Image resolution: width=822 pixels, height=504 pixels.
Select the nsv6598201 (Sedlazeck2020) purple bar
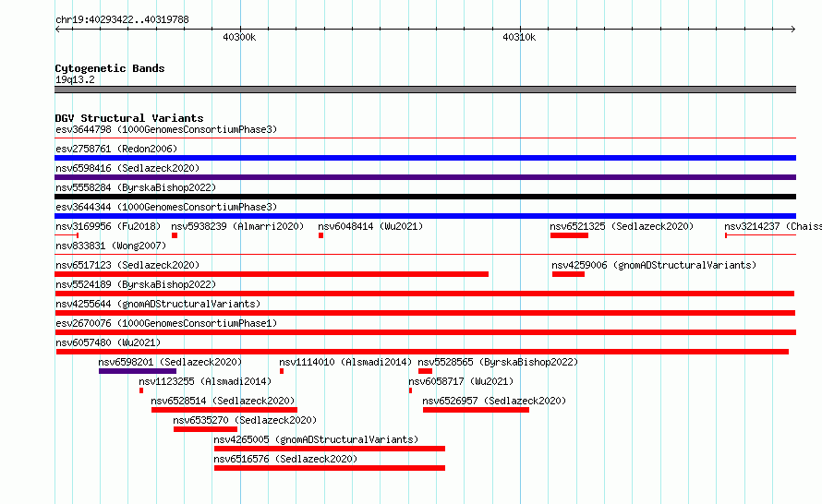click(x=138, y=371)
